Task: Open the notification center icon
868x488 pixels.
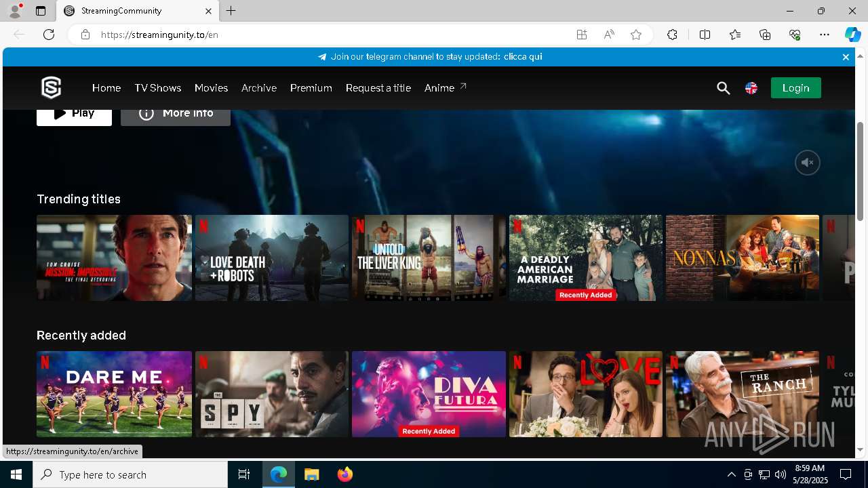Action: point(846,474)
